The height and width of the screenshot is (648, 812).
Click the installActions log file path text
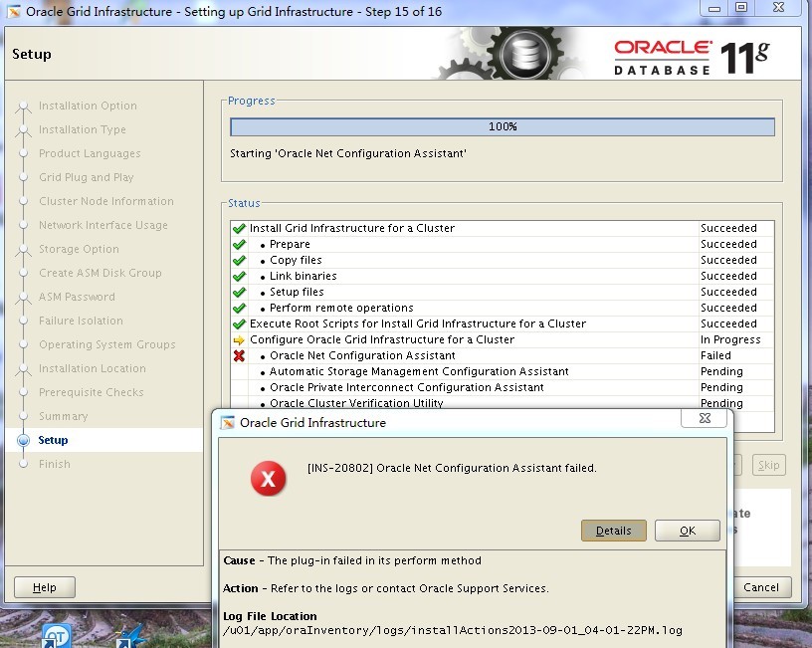coord(453,630)
